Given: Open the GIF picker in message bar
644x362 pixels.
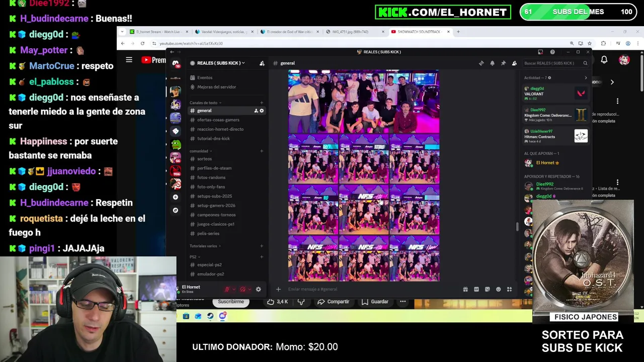Looking at the screenshot, I should (x=476, y=289).
